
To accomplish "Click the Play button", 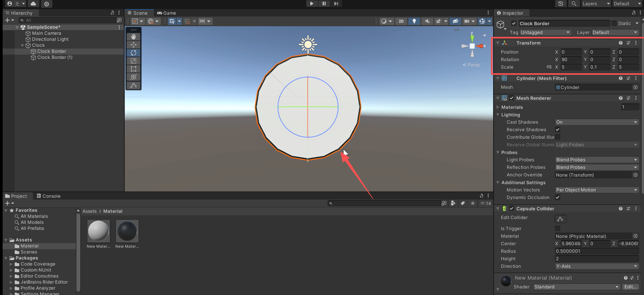I will (x=312, y=4).
